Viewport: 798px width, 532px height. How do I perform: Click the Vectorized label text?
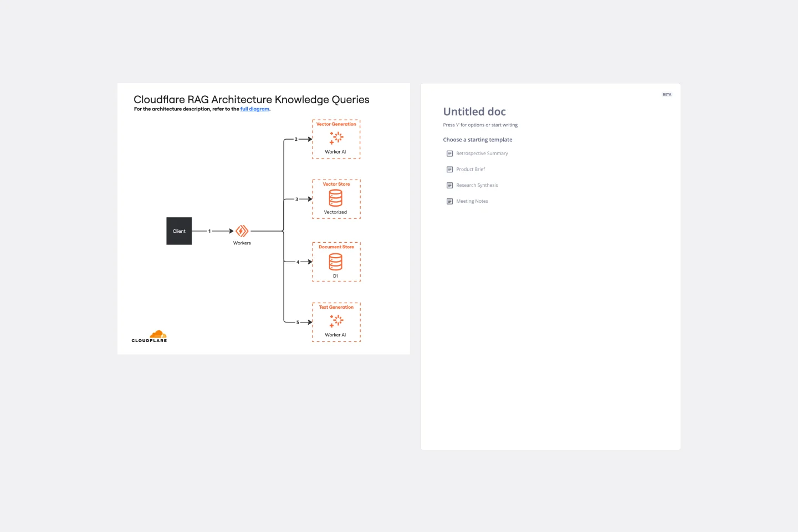tap(336, 212)
